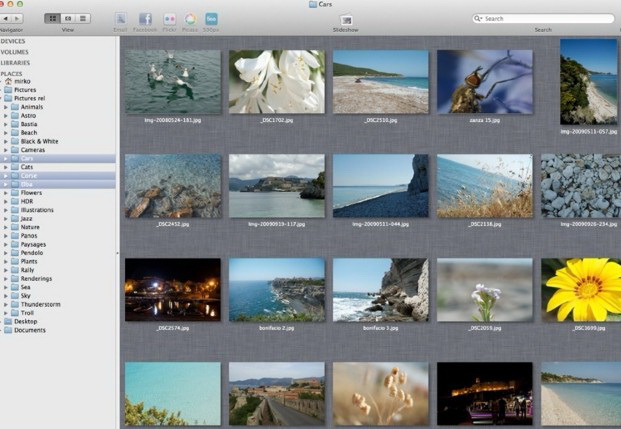Image resolution: width=621 pixels, height=429 pixels.
Task: Select the yellow flower _DSC0699.jpg thumbnail
Action: click(581, 289)
